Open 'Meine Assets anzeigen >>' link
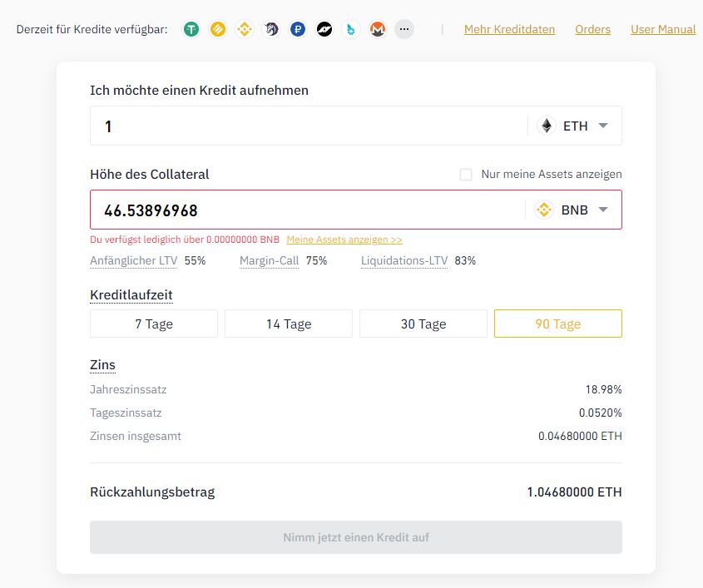Image resolution: width=703 pixels, height=588 pixels. click(x=344, y=239)
